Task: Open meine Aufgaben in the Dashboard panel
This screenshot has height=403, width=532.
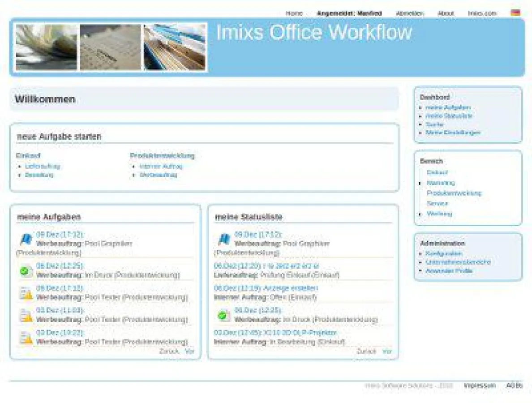Action: (448, 107)
